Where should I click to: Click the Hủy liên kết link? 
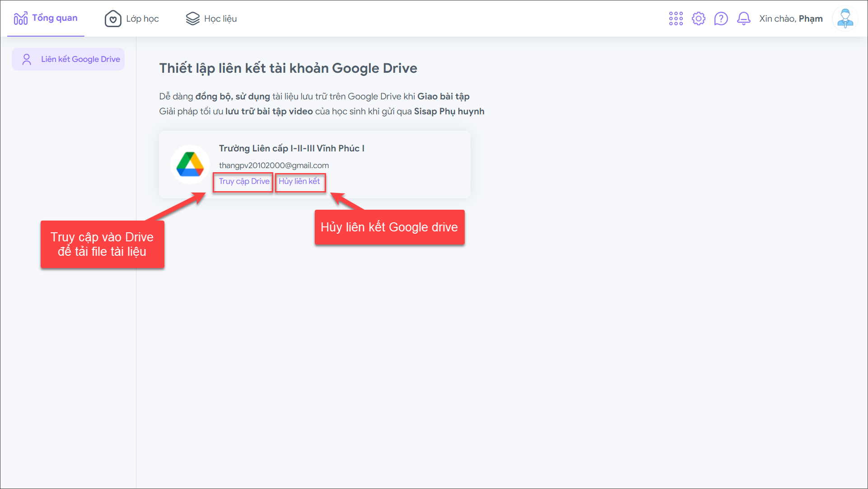click(x=299, y=181)
